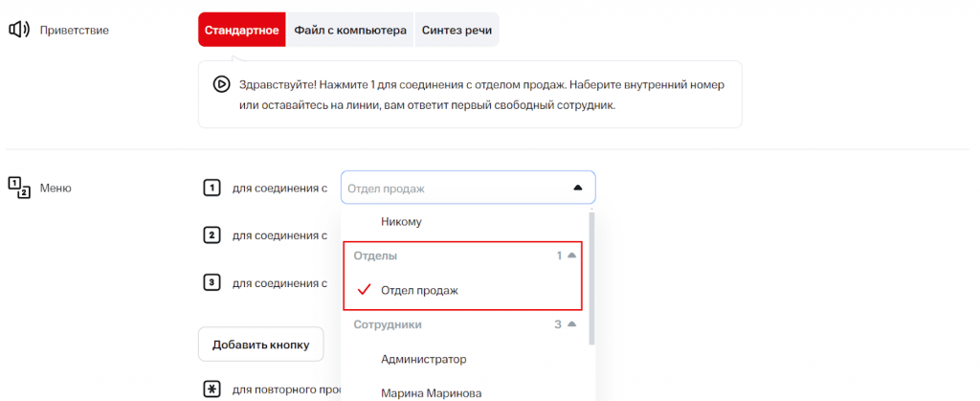The height and width of the screenshot is (401, 980).
Task: Click the red checkmark beside Отдел продаж
Action: tap(363, 290)
